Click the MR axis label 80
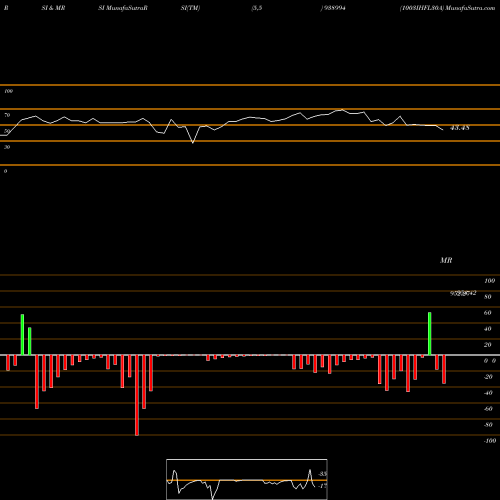Image resolution: width=500 pixels, height=500 pixels. (488, 297)
